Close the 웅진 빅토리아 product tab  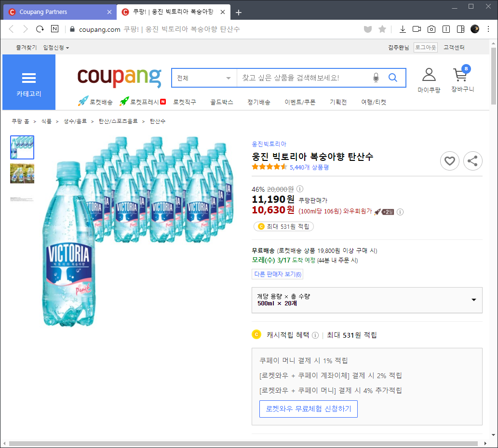pyautogui.click(x=223, y=12)
